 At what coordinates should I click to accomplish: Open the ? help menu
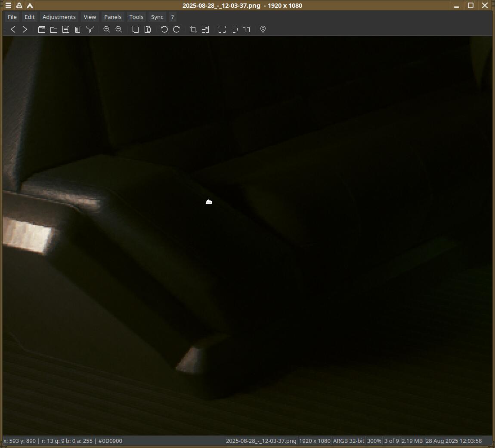coord(172,17)
